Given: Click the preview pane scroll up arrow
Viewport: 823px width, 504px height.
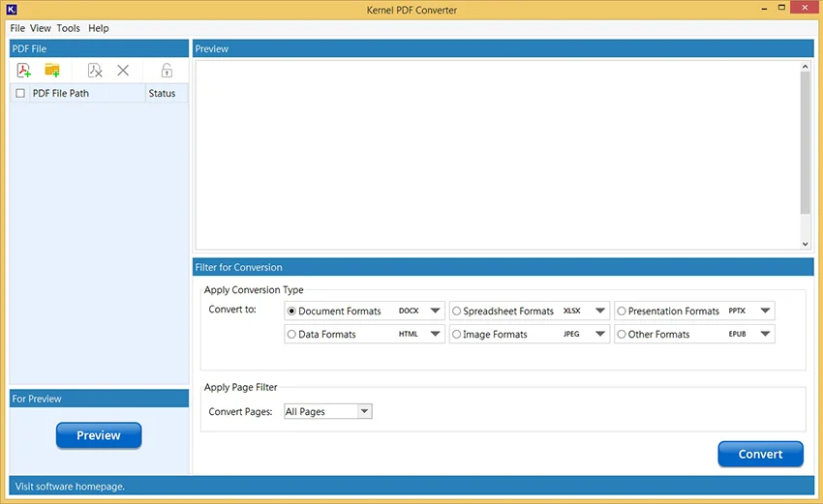Looking at the screenshot, I should point(805,67).
